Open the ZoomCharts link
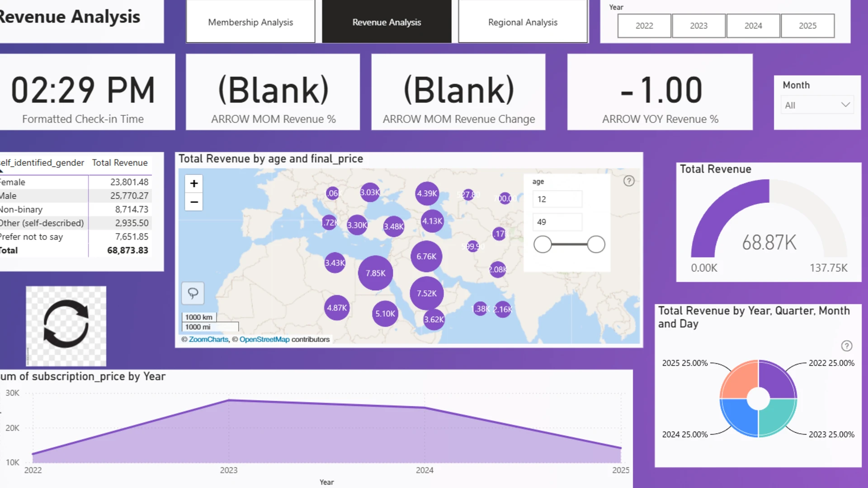The image size is (868, 488). pos(208,339)
